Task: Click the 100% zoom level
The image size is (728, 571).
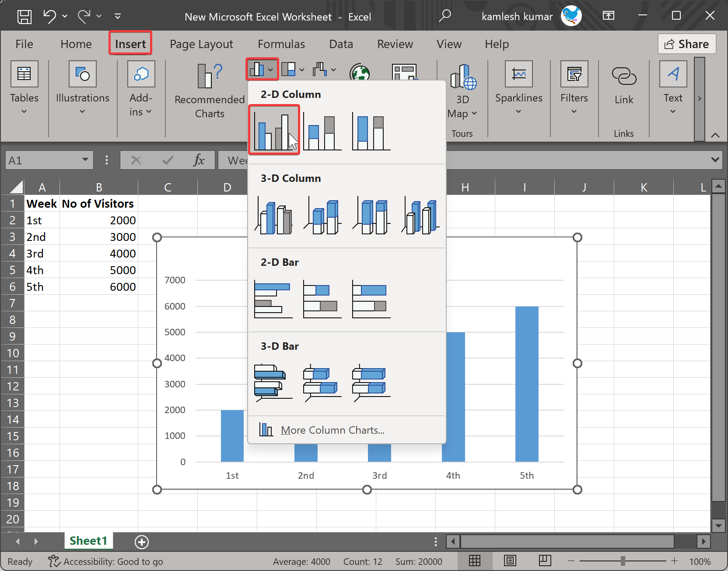Action: (700, 561)
